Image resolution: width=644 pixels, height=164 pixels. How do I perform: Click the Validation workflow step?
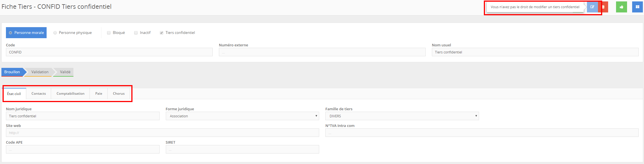pyautogui.click(x=40, y=72)
